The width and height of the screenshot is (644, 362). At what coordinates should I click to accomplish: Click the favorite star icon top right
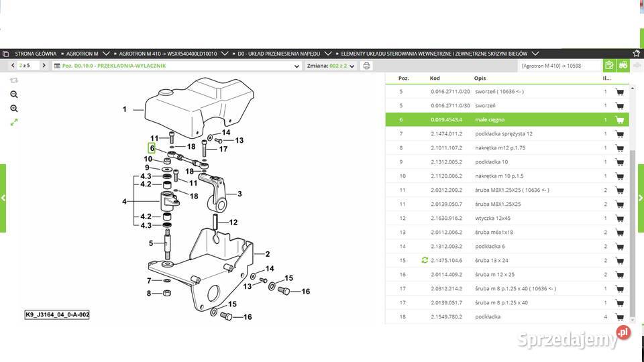[636, 53]
